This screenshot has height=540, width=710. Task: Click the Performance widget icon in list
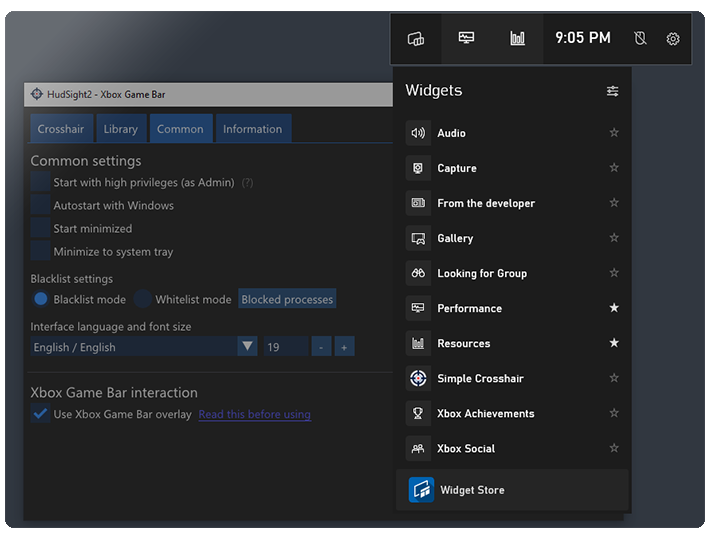[x=418, y=308]
